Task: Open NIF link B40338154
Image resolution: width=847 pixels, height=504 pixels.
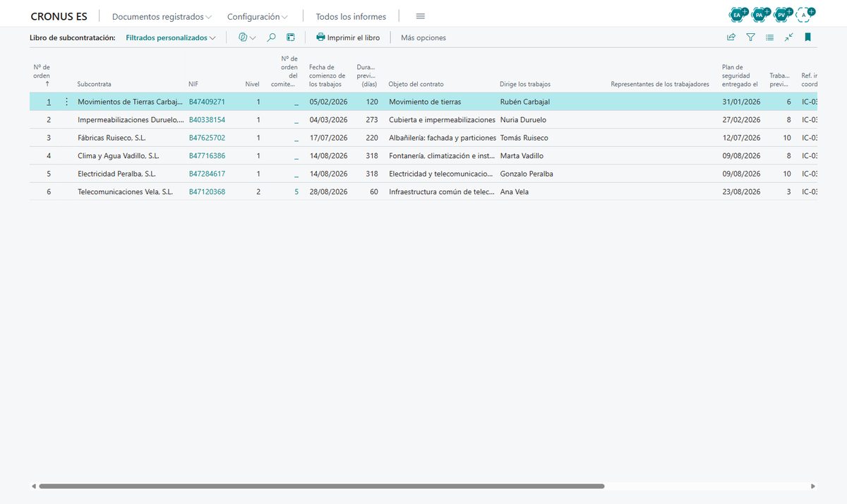Action: point(207,120)
